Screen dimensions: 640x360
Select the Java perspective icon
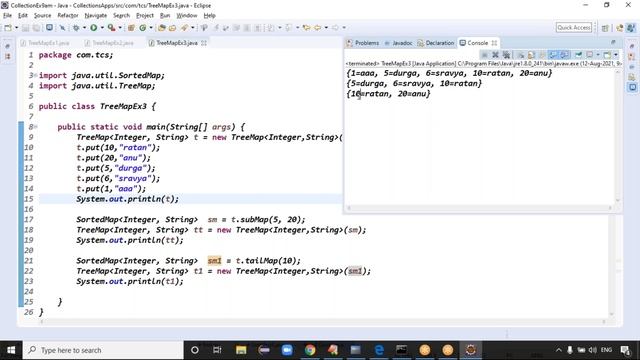point(631,28)
